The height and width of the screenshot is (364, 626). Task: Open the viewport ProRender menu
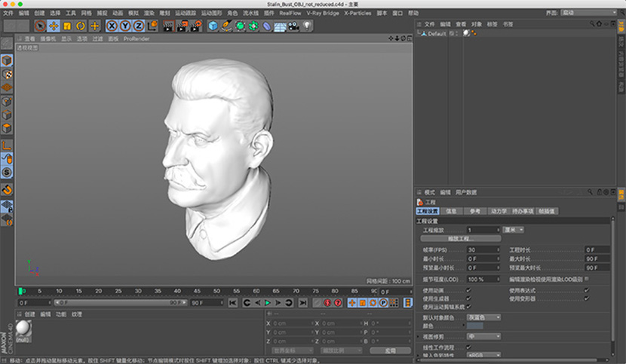(137, 38)
